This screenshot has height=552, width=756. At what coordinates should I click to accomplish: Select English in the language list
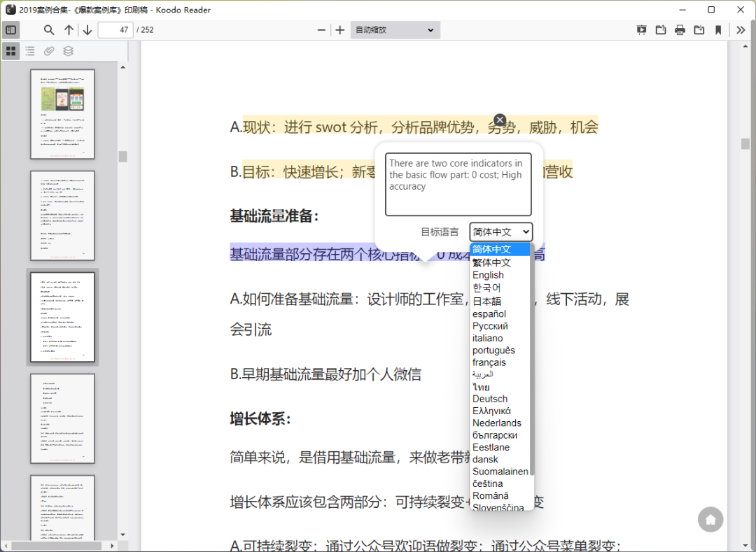[488, 274]
